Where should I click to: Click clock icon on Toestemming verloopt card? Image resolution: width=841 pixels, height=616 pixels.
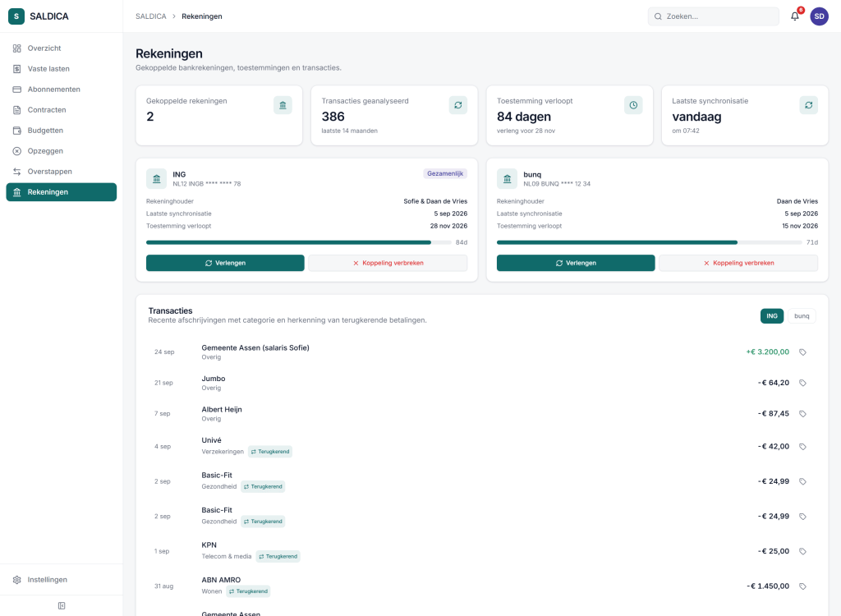click(x=633, y=105)
